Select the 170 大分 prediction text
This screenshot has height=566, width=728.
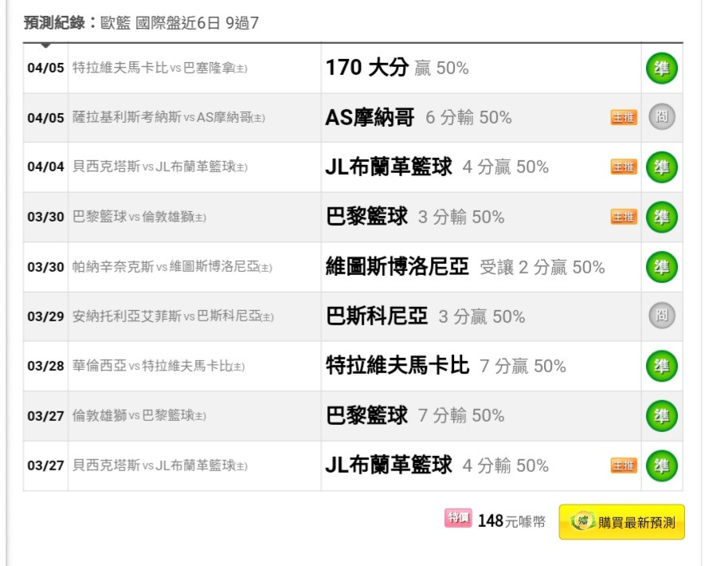[366, 69]
